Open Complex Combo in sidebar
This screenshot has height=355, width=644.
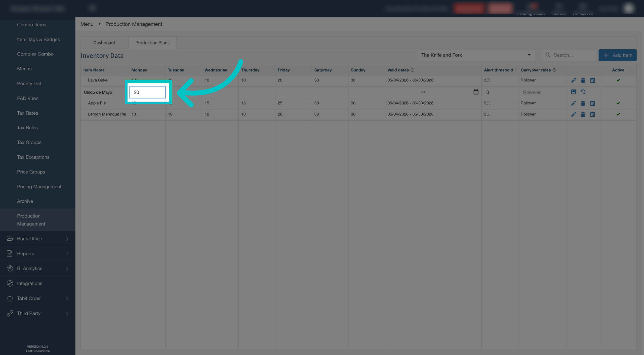pyautogui.click(x=35, y=54)
